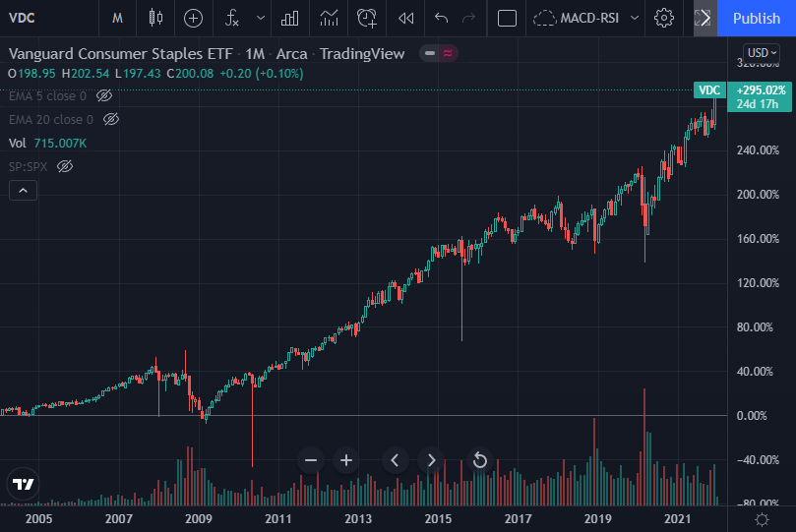Open the price scale settings gear
The image size is (796, 532).
point(762,519)
